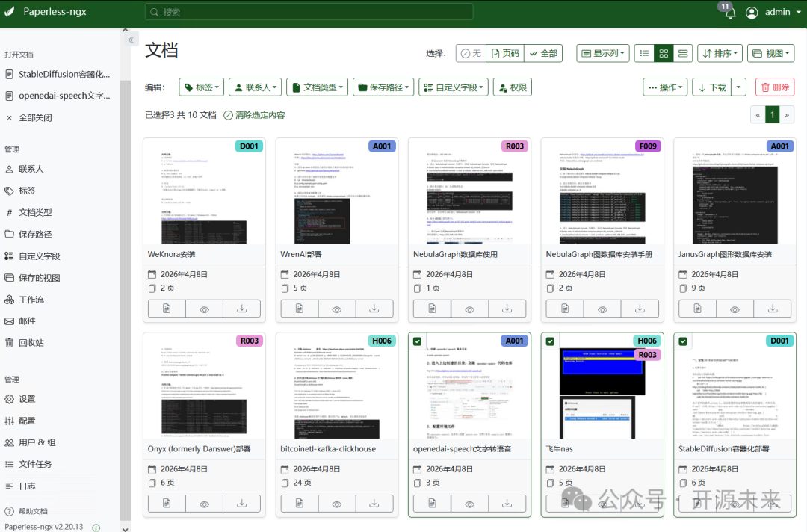Click the search magnifier icon
This screenshot has height=532, width=807.
pos(156,11)
